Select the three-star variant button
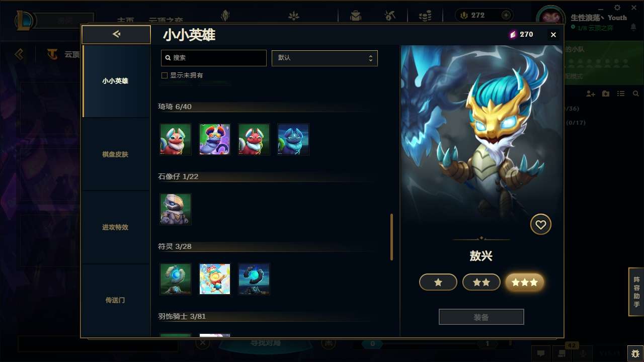The width and height of the screenshot is (644, 362). point(525,283)
